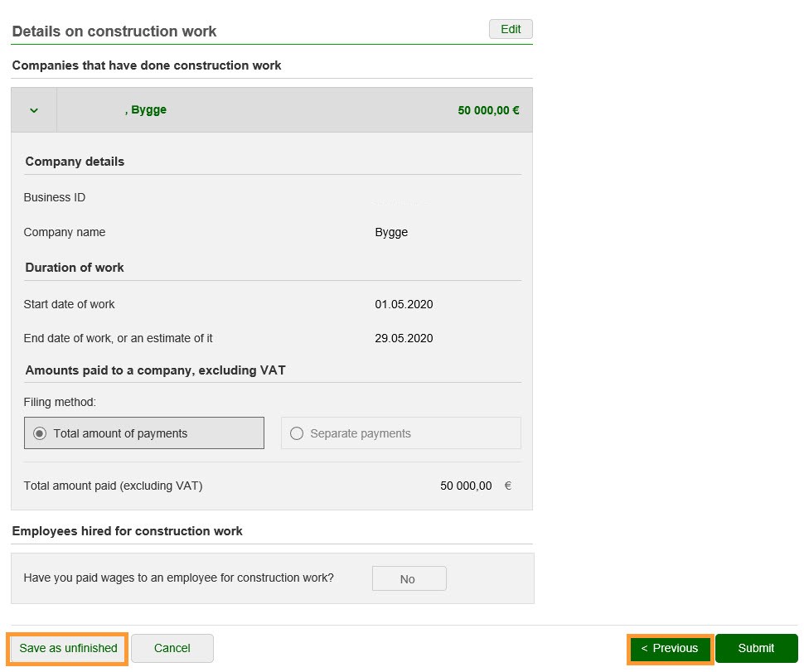Click the Edit button for construction details
804x672 pixels.
coord(511,29)
